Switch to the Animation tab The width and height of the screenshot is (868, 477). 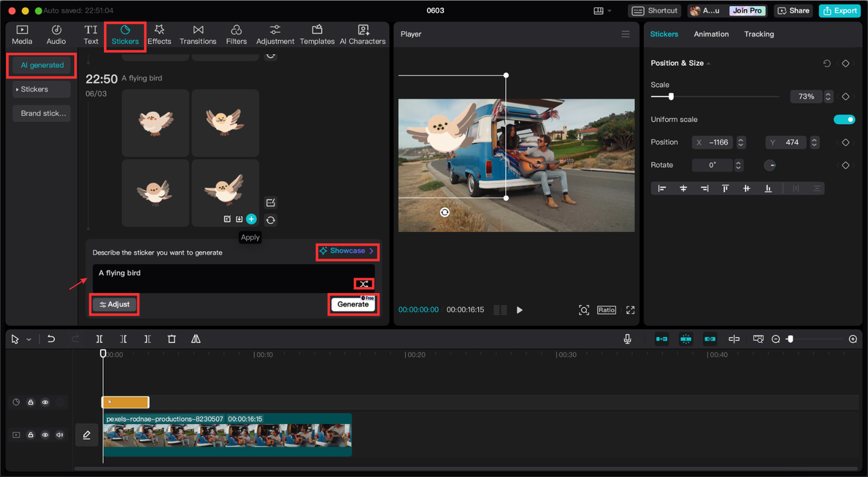pos(711,34)
